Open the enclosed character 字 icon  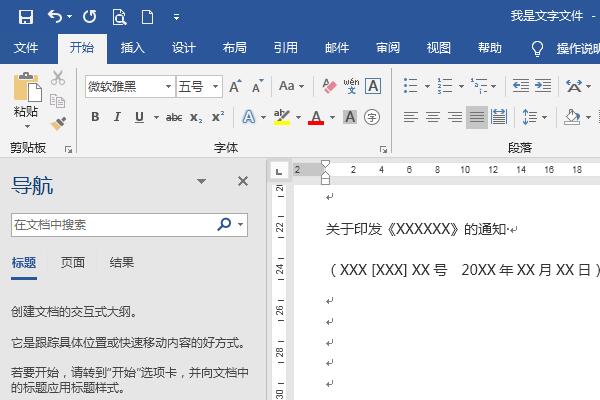pos(372,117)
